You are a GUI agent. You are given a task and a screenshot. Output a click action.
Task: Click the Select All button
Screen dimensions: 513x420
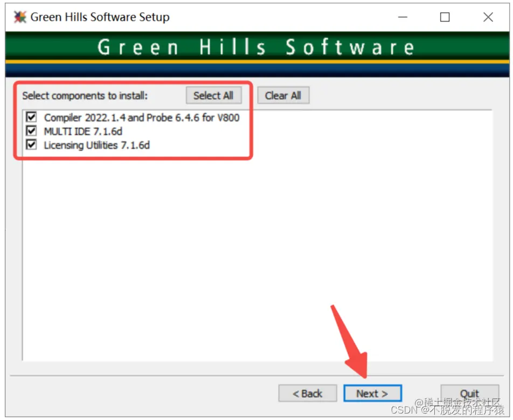pyautogui.click(x=213, y=95)
